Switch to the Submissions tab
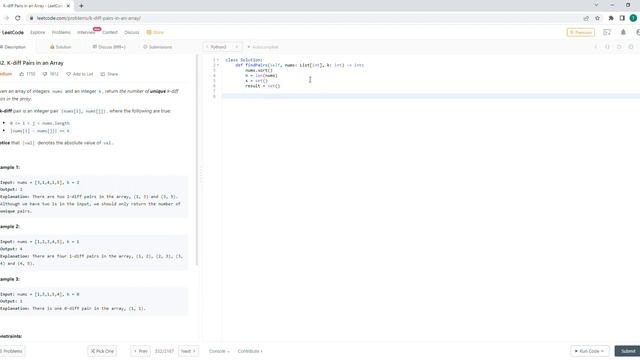This screenshot has width=640, height=360. [x=158, y=47]
